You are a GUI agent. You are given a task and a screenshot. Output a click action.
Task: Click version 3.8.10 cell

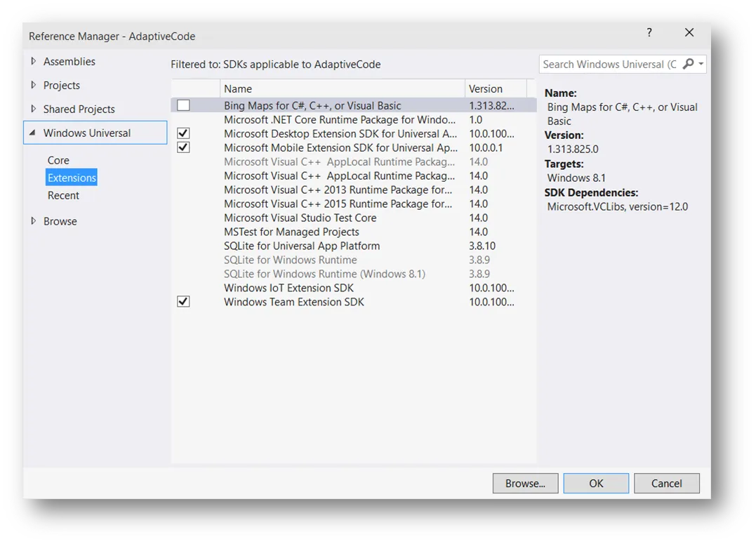482,246
